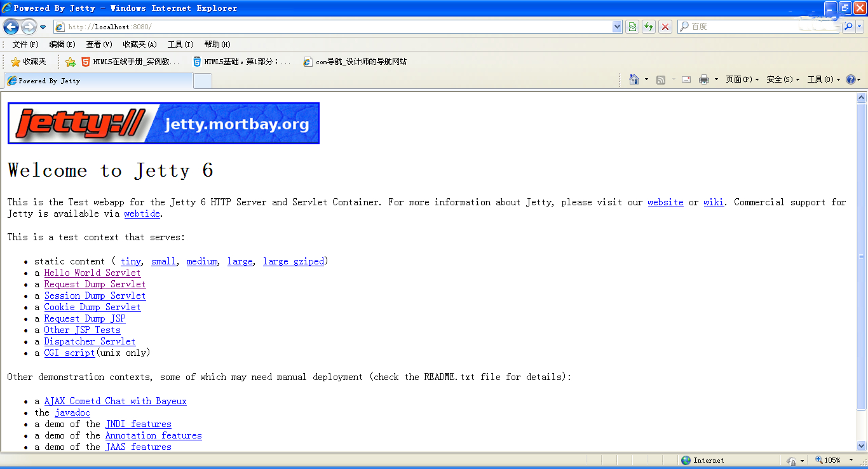Open the 收藏夹(A) menu
Image resolution: width=868 pixels, height=469 pixels.
coord(140,44)
